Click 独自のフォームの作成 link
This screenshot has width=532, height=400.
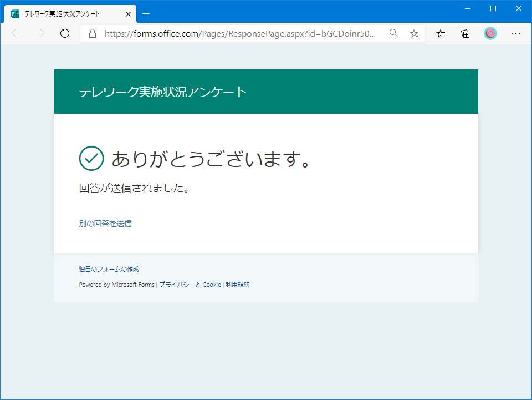click(109, 269)
